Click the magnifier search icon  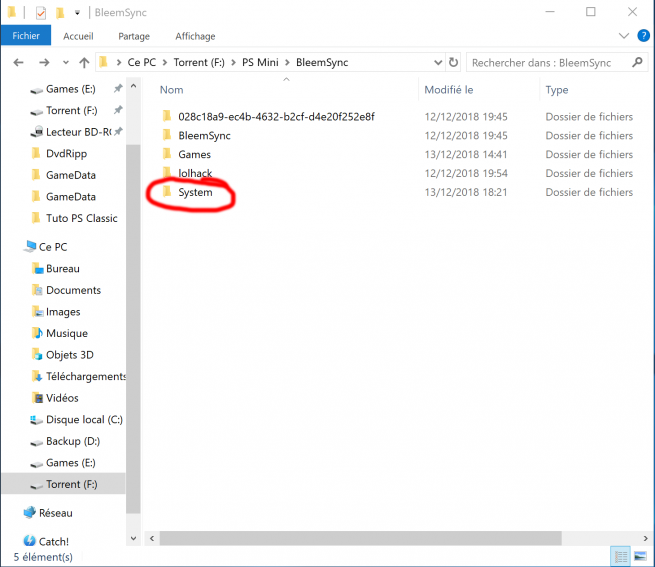tap(637, 63)
